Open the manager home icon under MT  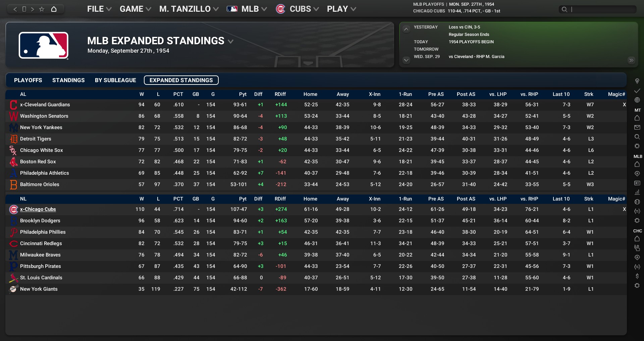(637, 118)
